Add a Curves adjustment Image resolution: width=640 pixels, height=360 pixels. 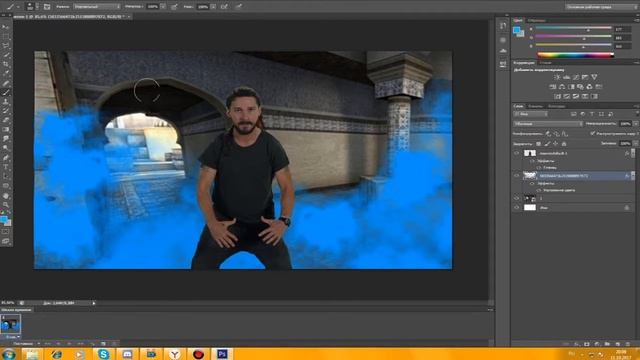coord(576,77)
